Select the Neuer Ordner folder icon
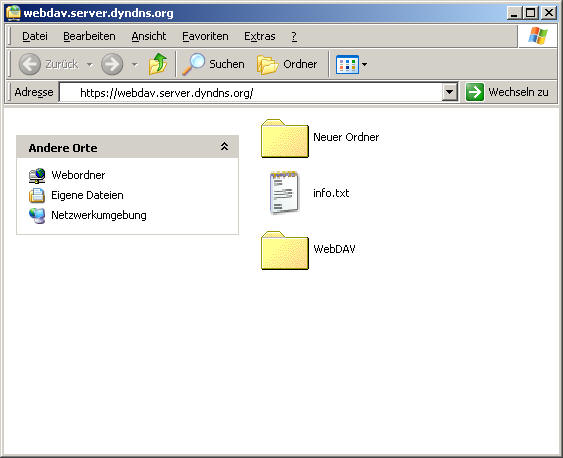The height and width of the screenshot is (458, 563). [x=285, y=138]
